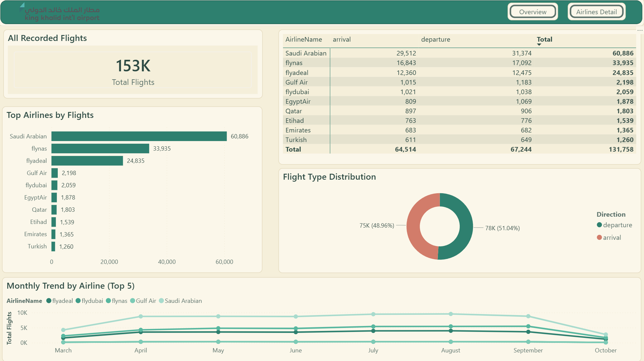The width and height of the screenshot is (644, 361).
Task: Select the Gulf Air bar
Action: [54, 173]
